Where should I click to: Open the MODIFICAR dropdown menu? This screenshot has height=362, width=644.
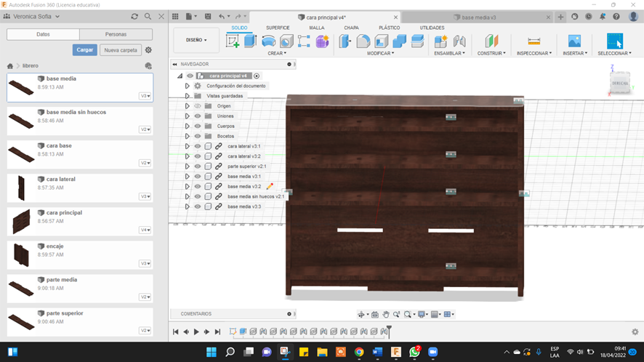coord(380,53)
